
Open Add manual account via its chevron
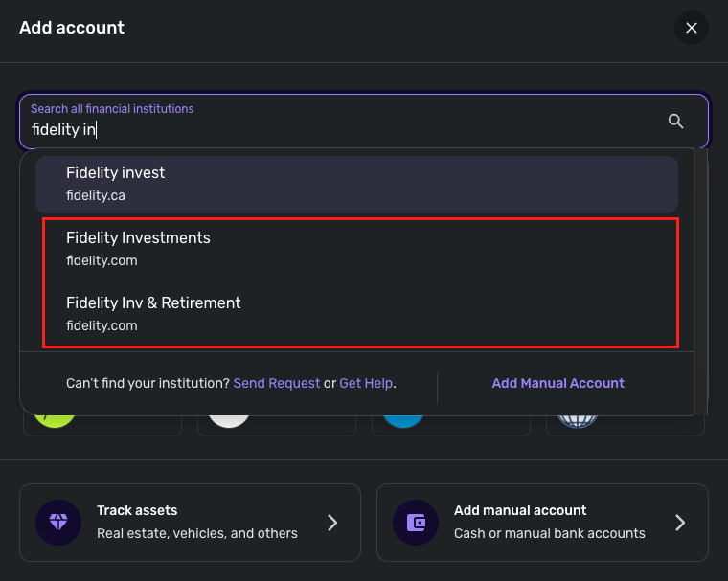(x=680, y=523)
